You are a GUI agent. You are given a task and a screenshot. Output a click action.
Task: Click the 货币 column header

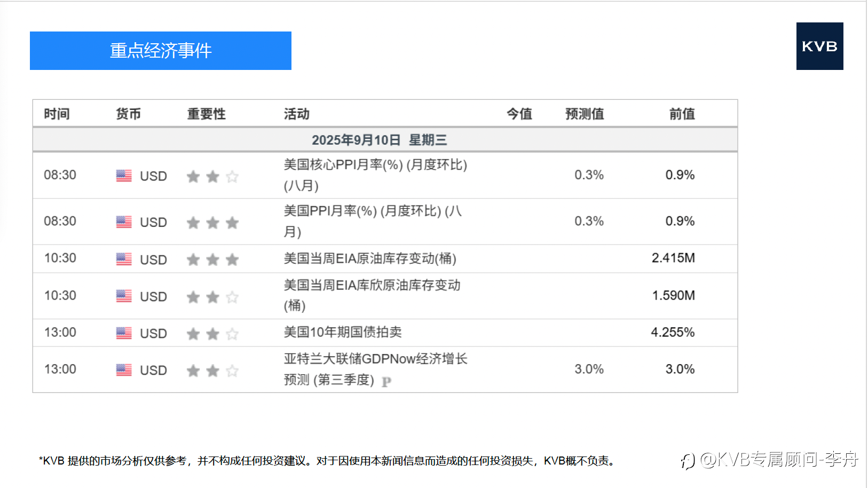click(129, 114)
